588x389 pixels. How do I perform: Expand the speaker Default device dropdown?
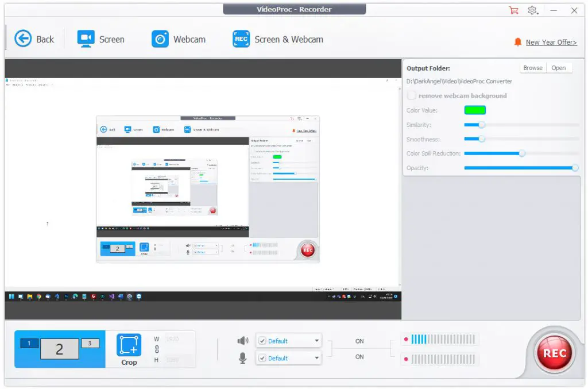(317, 341)
